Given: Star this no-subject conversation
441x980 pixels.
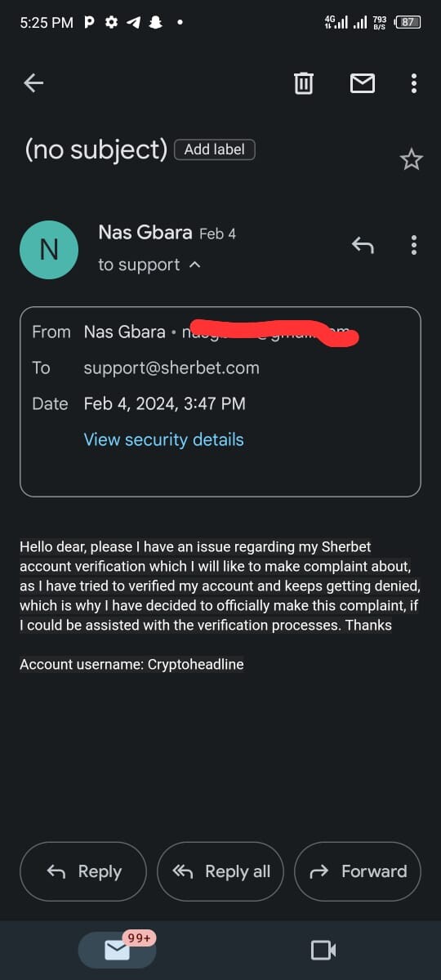Looking at the screenshot, I should [x=412, y=159].
